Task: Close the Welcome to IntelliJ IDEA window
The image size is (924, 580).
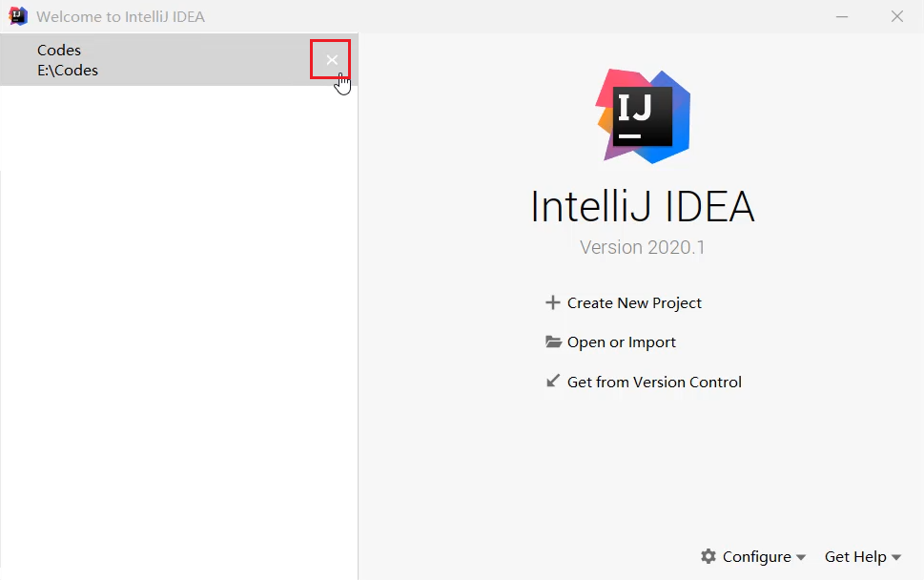Action: pos(896,16)
